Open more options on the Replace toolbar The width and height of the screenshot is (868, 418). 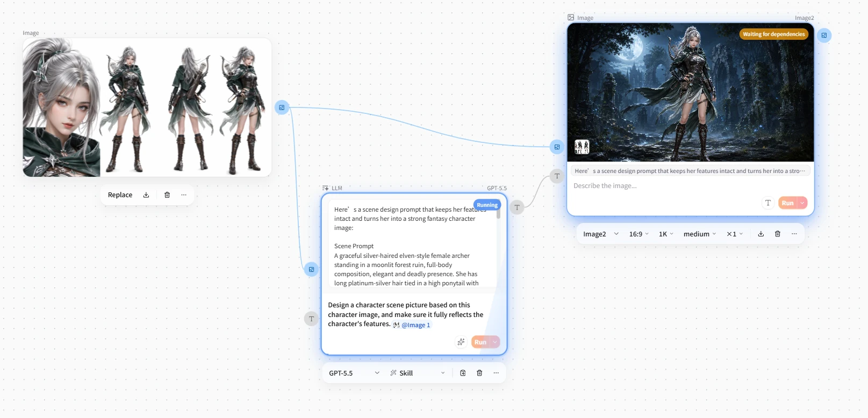coord(184,195)
